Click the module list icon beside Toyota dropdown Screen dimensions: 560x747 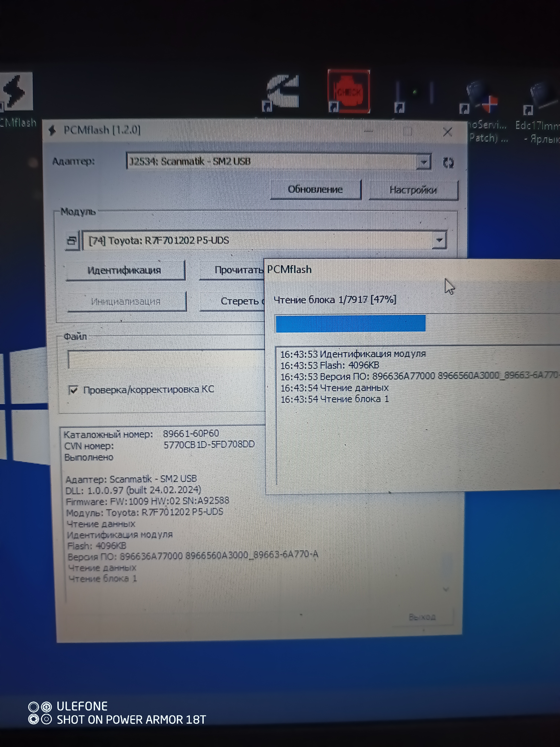(x=72, y=241)
